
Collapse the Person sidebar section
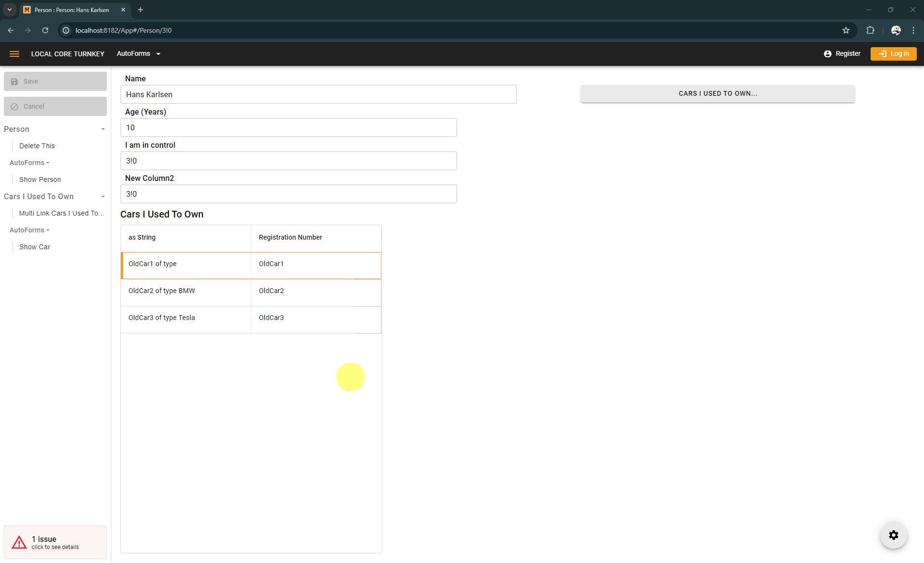[x=103, y=129]
